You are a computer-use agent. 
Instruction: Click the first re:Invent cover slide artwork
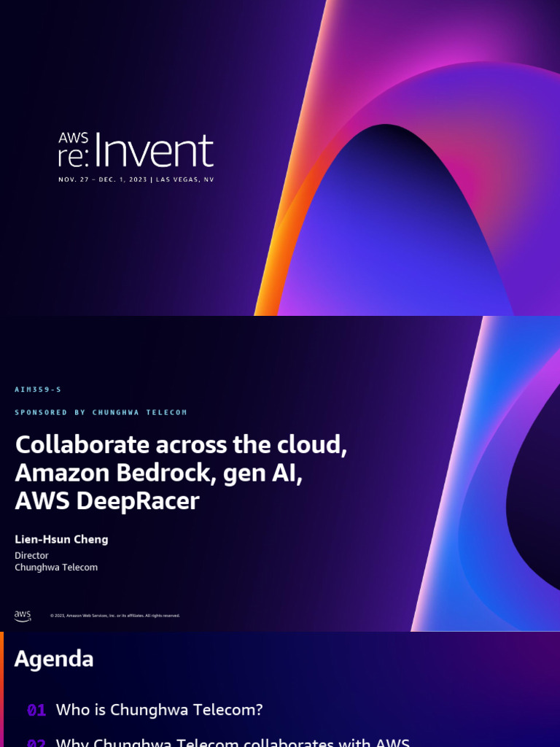click(280, 158)
